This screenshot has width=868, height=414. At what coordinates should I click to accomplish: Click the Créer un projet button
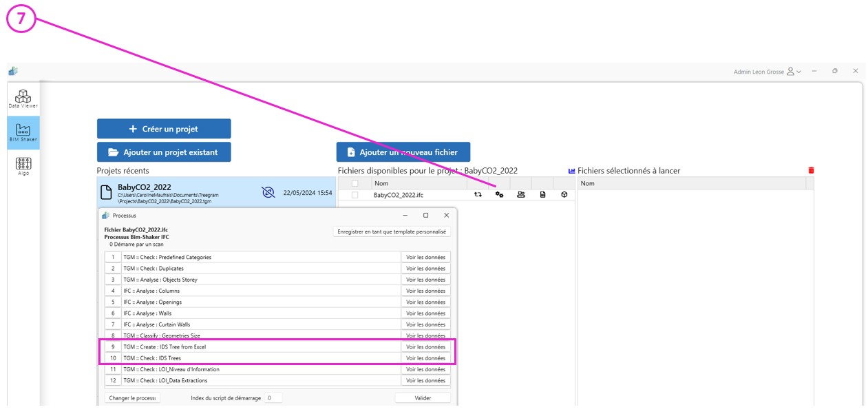click(164, 129)
